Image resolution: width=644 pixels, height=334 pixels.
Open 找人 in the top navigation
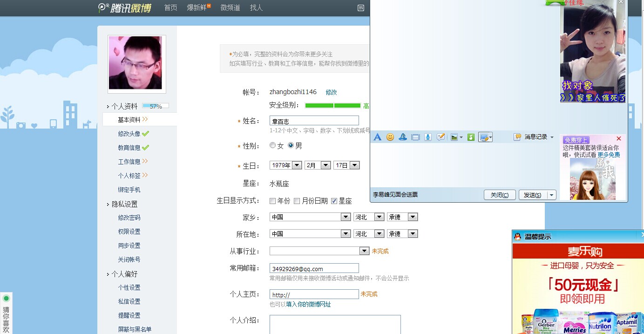click(x=256, y=7)
